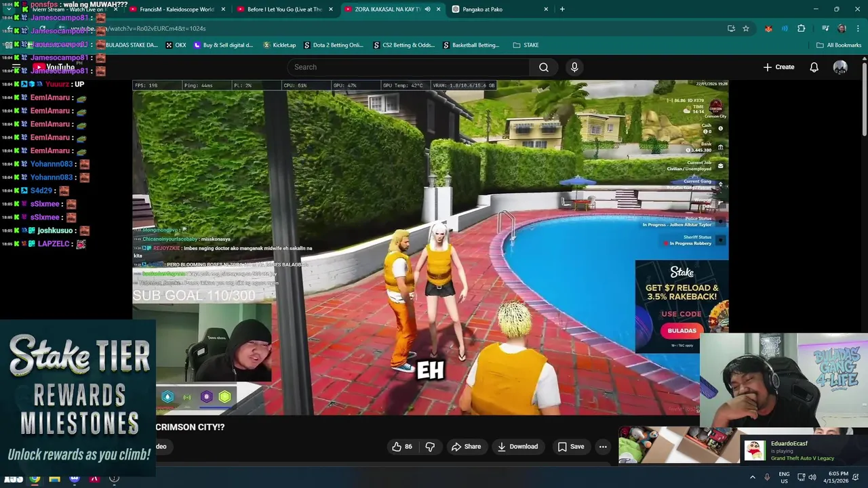Switch to Before I Let You Go tab
The width and height of the screenshot is (868, 488).
[284, 9]
